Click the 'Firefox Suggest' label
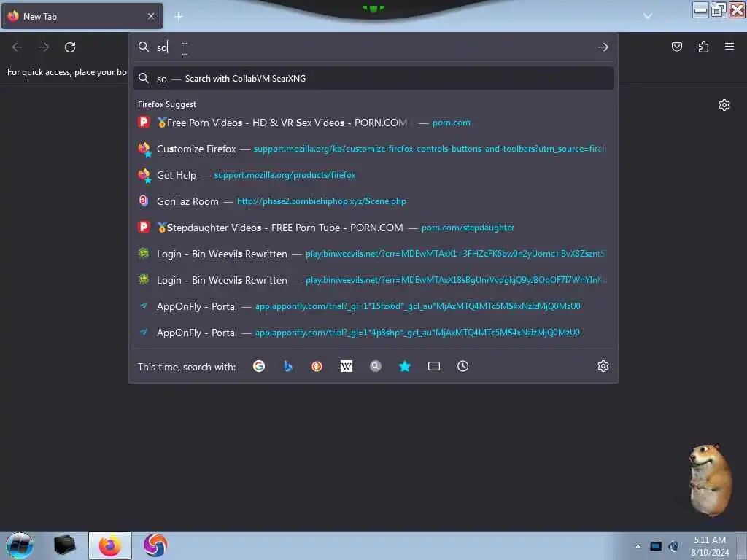The height and width of the screenshot is (560, 747). [x=167, y=104]
